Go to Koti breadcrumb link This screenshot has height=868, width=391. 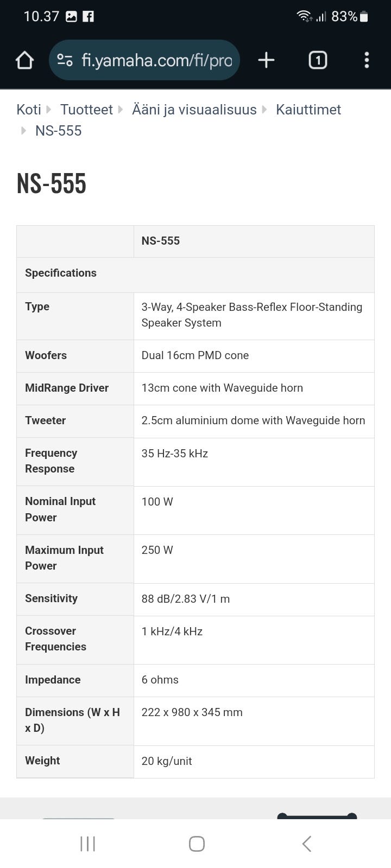(x=29, y=110)
